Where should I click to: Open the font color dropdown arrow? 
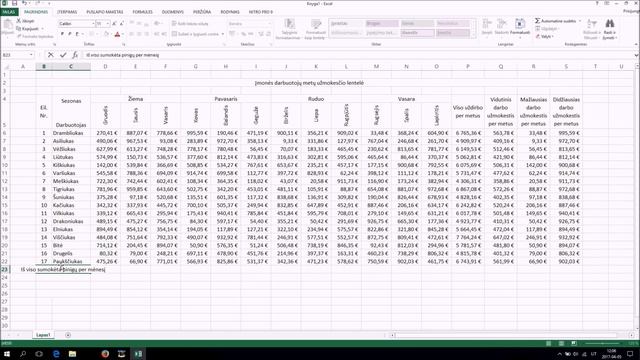[123, 34]
